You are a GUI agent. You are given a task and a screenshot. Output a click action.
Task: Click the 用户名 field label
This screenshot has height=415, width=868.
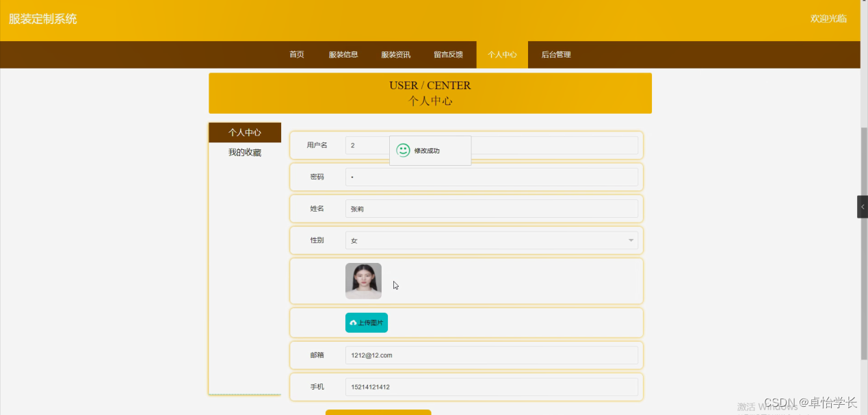[317, 145]
